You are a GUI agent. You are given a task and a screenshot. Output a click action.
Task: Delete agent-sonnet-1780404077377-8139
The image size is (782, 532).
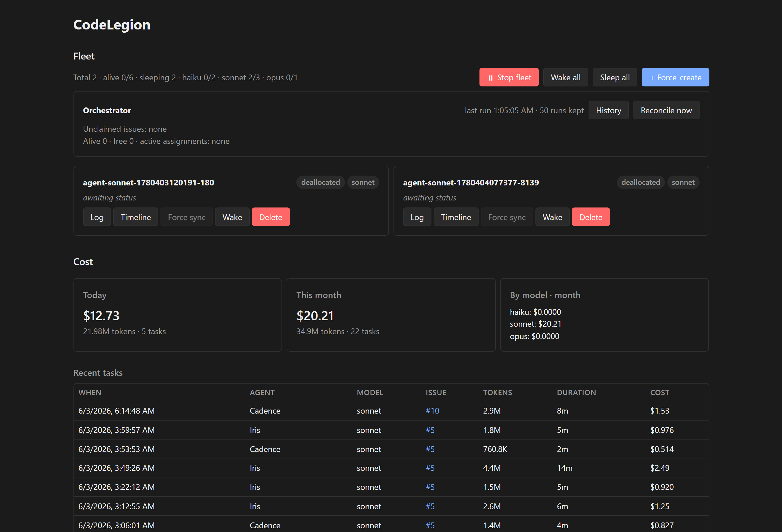[590, 217]
